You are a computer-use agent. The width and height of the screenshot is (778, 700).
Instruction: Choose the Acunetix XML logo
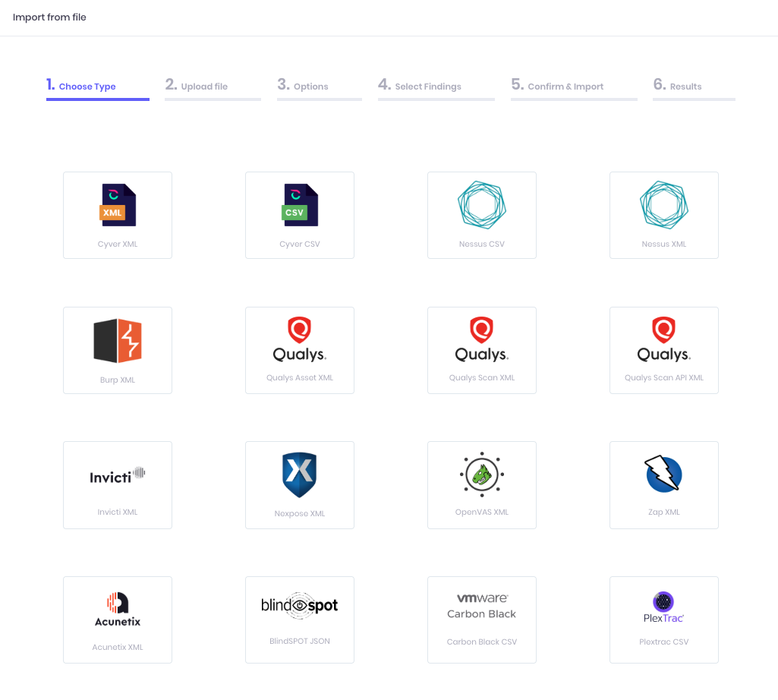118,610
